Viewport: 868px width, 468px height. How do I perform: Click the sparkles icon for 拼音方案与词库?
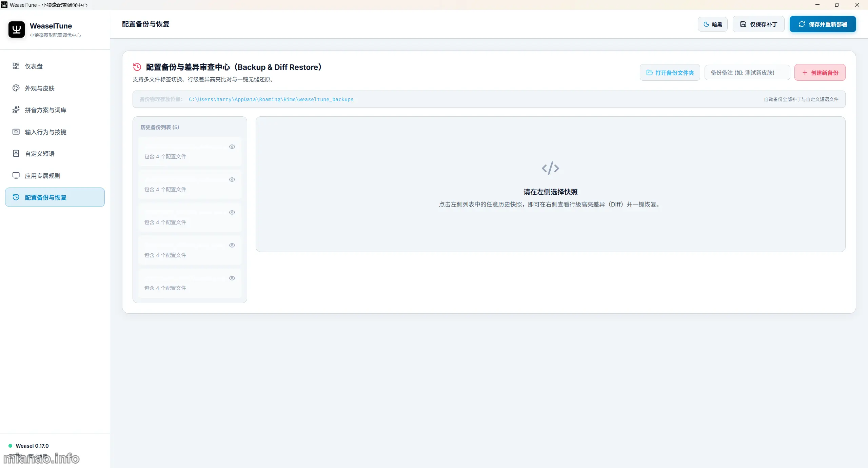16,110
